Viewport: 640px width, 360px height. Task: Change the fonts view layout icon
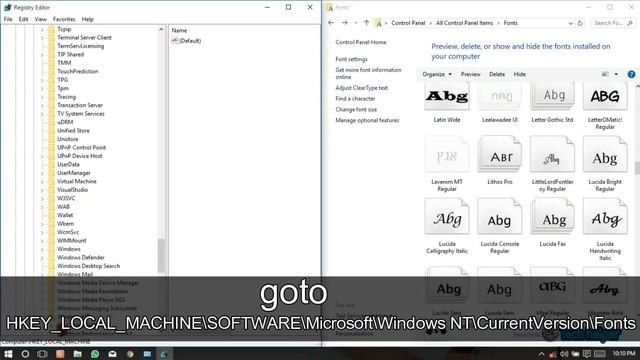pos(605,74)
